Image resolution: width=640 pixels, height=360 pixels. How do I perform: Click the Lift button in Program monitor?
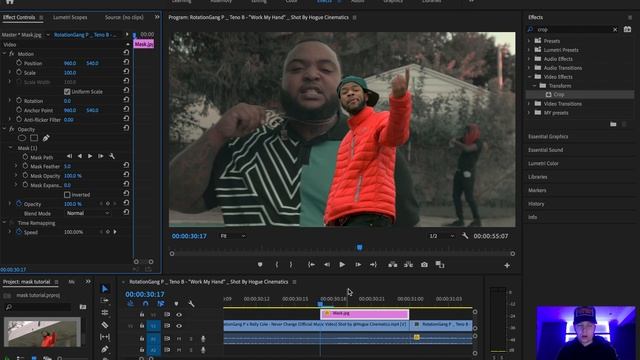pyautogui.click(x=393, y=264)
